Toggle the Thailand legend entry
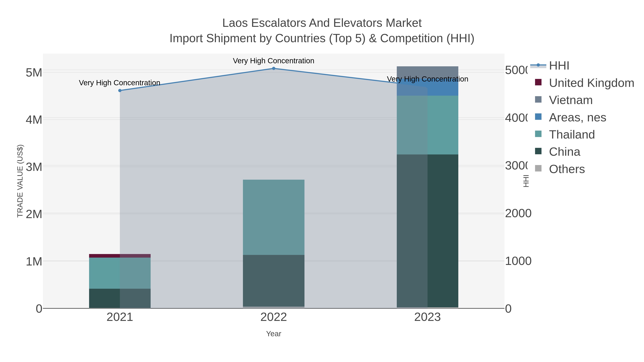644x362 pixels. (565, 135)
